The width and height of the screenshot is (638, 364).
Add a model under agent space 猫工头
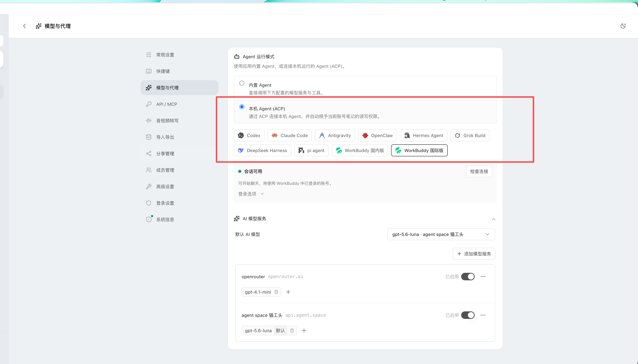[x=304, y=330]
